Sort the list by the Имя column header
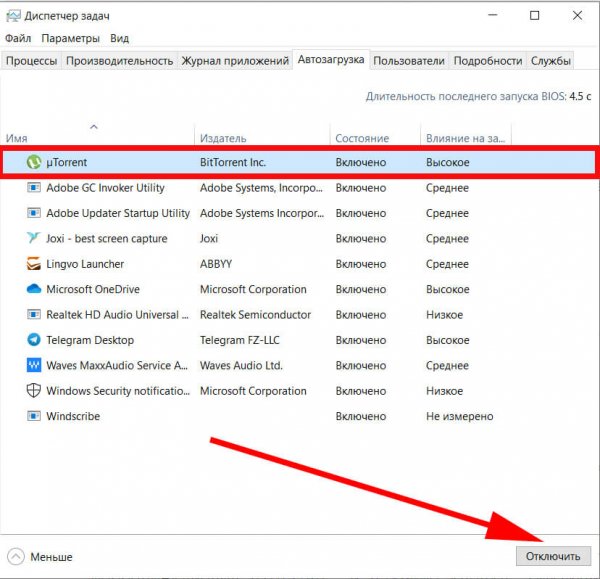This screenshot has height=579, width=600. [16, 138]
